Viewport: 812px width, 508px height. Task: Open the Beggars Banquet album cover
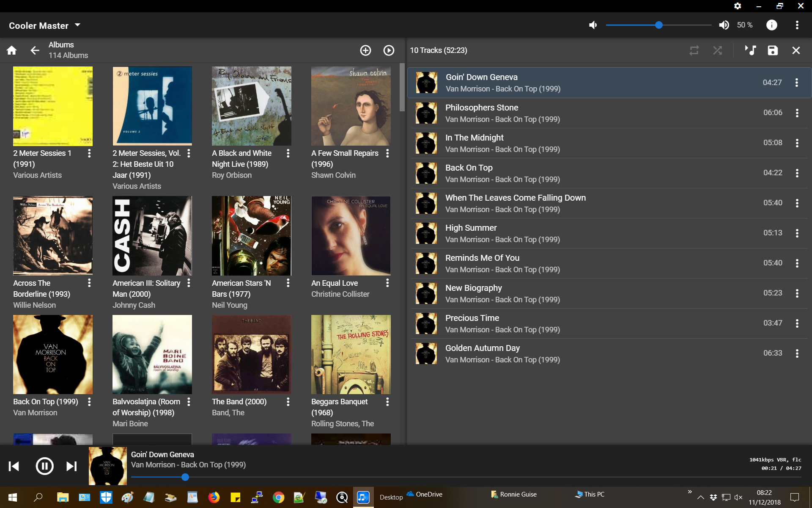click(x=351, y=354)
